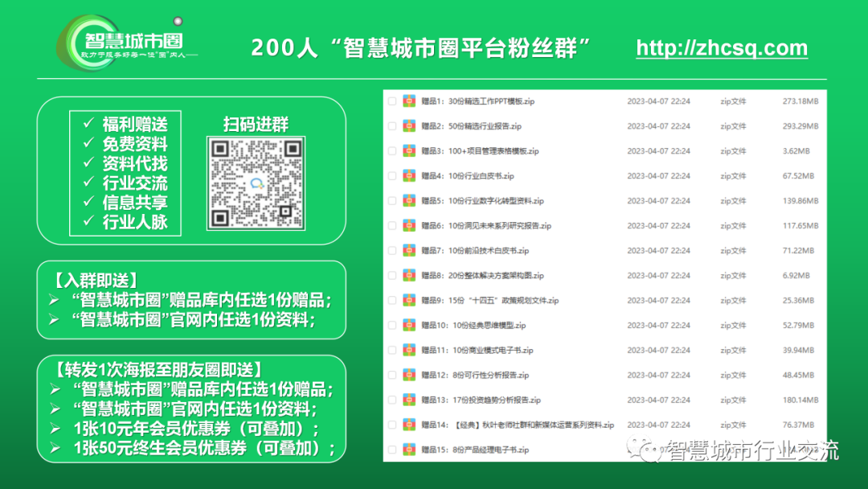Select the archive icon of 赠品12 可行性分析报告
Screen dimensions: 868x489
tap(409, 375)
